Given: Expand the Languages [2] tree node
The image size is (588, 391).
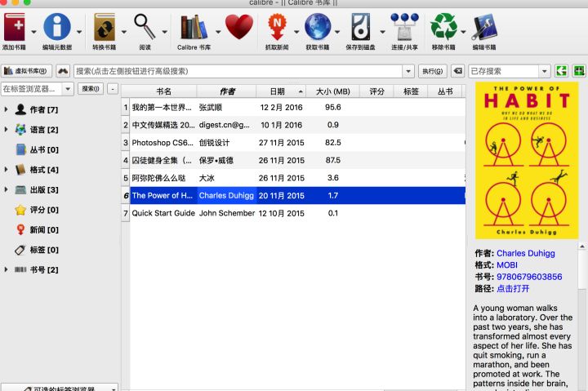Looking at the screenshot, I should 6,129.
